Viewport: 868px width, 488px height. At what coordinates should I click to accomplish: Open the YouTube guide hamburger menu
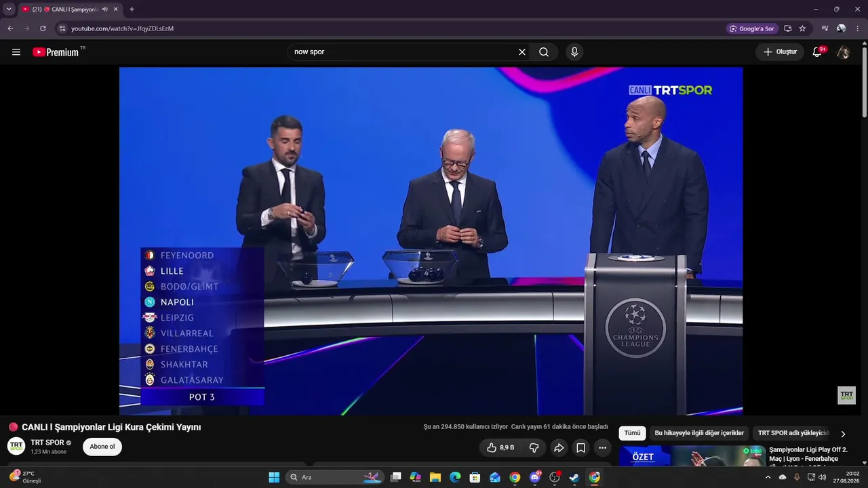(16, 52)
